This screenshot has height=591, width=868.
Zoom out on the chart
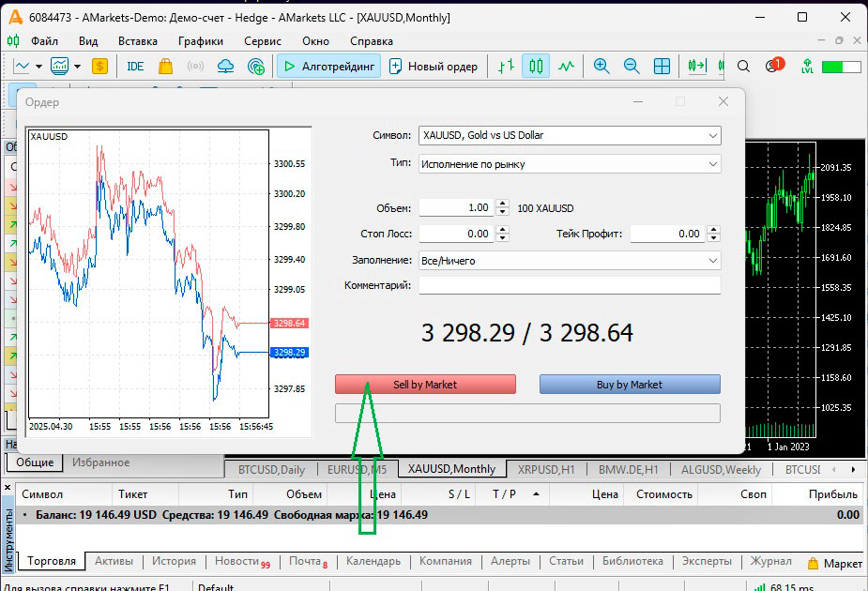(x=632, y=67)
